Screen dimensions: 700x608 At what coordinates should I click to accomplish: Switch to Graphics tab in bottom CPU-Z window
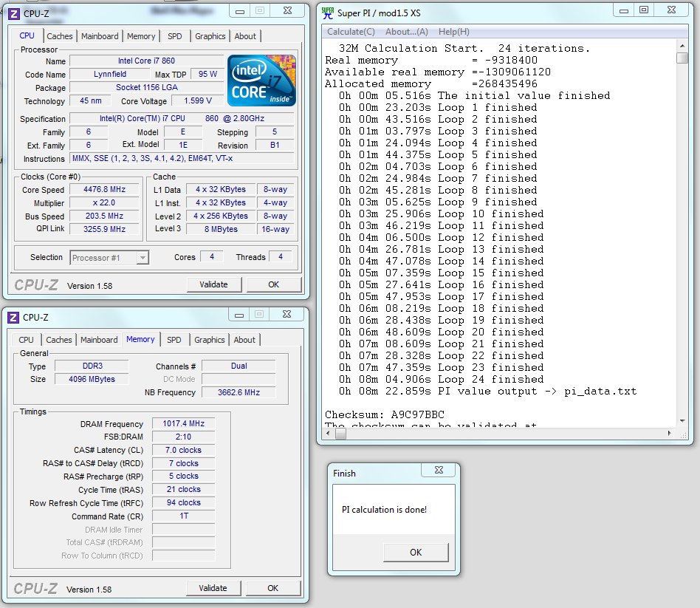click(x=210, y=340)
